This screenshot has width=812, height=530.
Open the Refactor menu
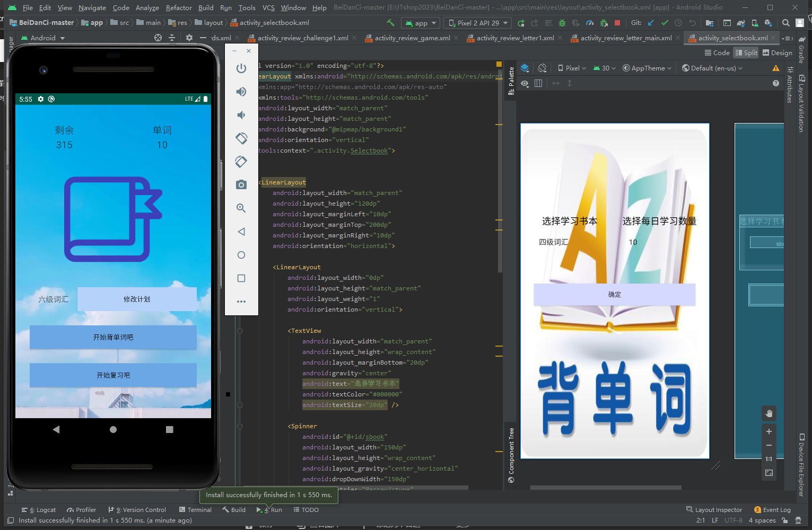(179, 7)
